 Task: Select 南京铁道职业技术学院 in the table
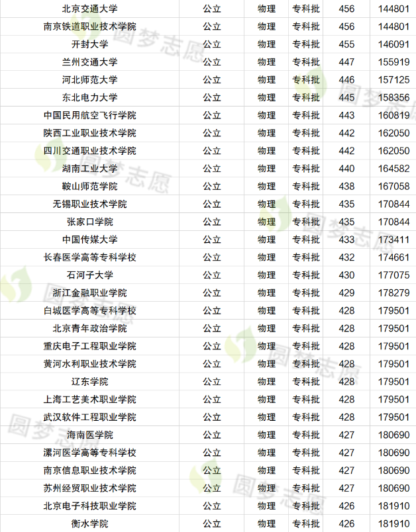[x=89, y=26]
